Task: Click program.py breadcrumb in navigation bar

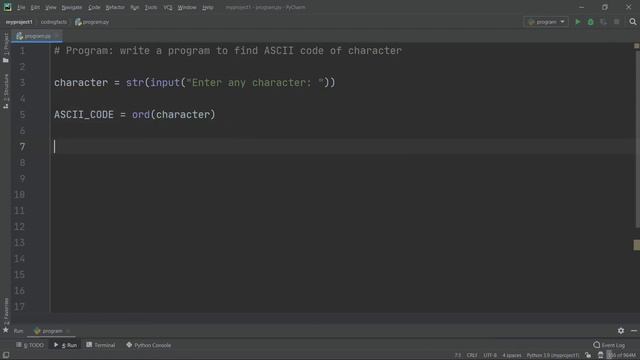Action: coord(92,22)
